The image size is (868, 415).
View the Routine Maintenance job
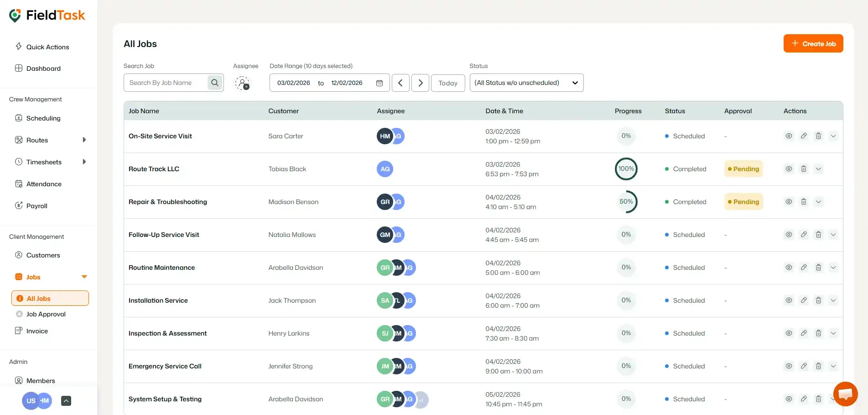789,268
